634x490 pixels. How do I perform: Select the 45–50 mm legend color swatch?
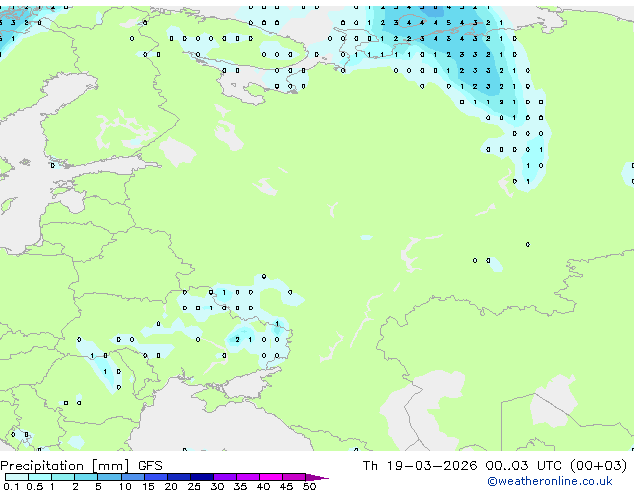pos(294,477)
